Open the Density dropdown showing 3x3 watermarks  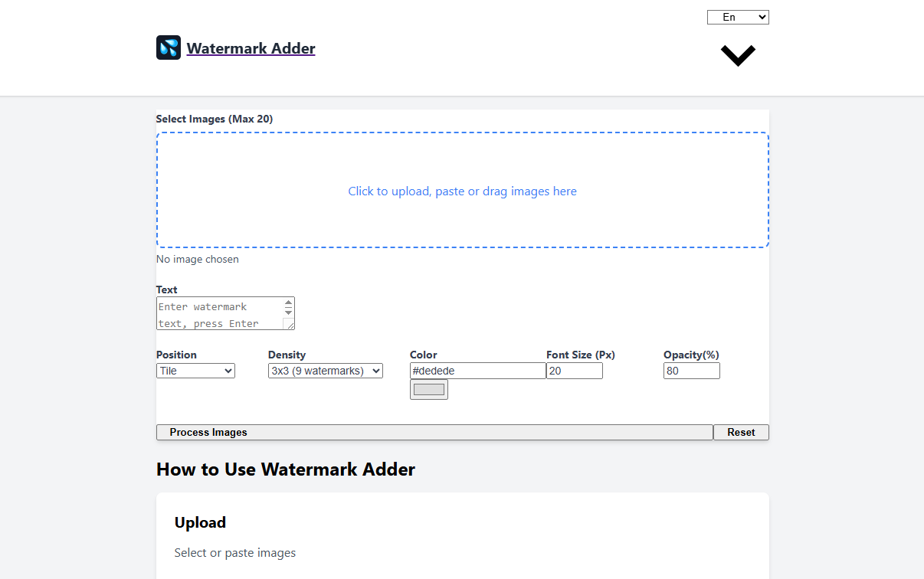coord(325,370)
